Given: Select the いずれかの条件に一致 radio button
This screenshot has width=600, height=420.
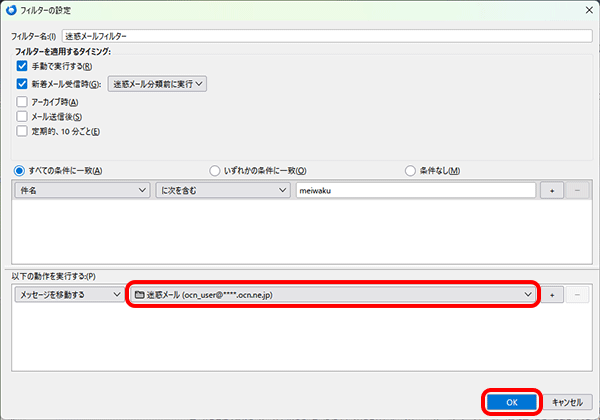Looking at the screenshot, I should [214, 170].
